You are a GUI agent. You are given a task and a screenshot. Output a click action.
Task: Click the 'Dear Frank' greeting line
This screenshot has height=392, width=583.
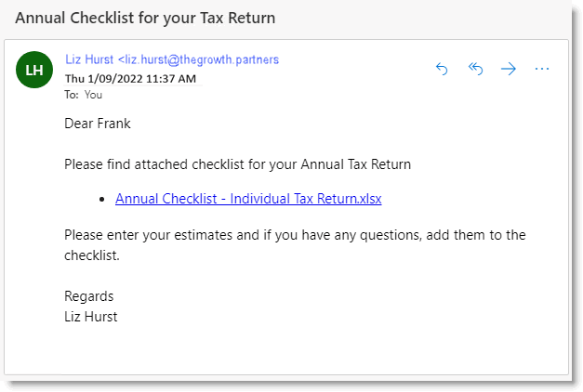(97, 123)
